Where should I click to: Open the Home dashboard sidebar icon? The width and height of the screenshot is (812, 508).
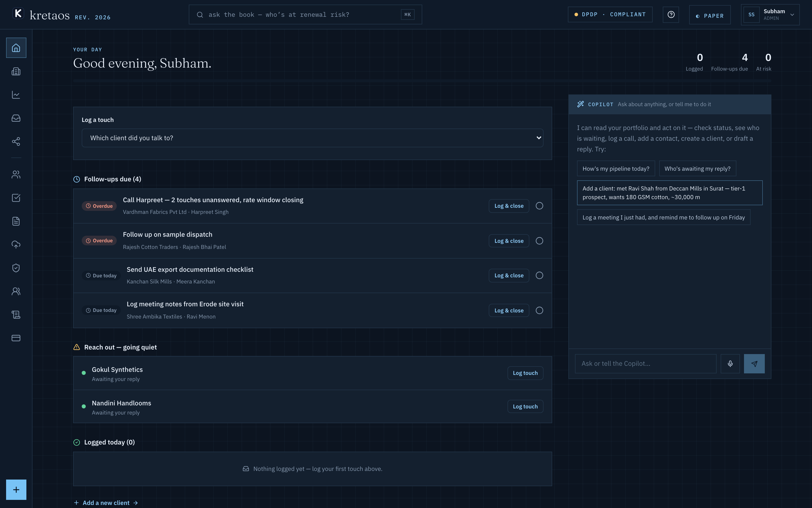tap(16, 48)
